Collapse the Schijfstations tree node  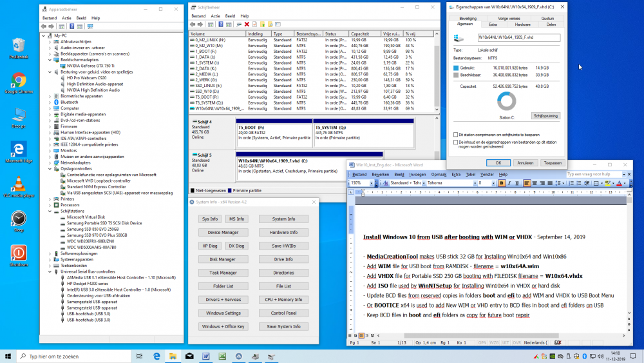50,211
